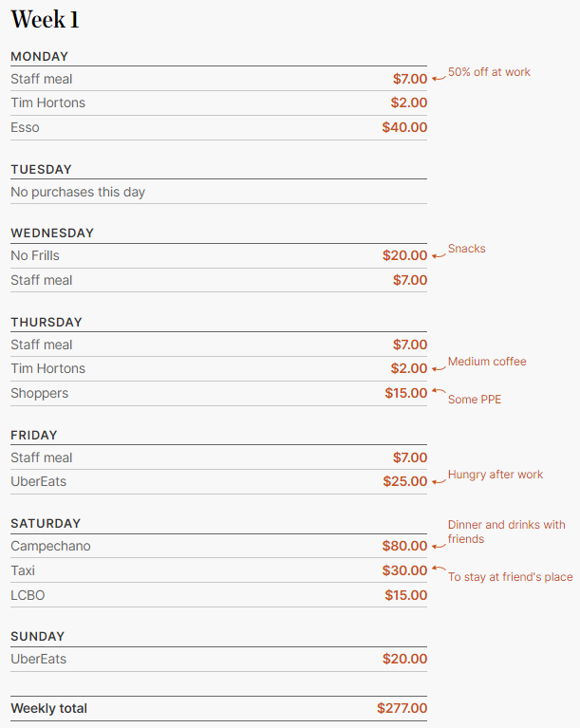The height and width of the screenshot is (728, 580).
Task: Click the arrow beside Monday's Staff meal price
Action: [438, 77]
